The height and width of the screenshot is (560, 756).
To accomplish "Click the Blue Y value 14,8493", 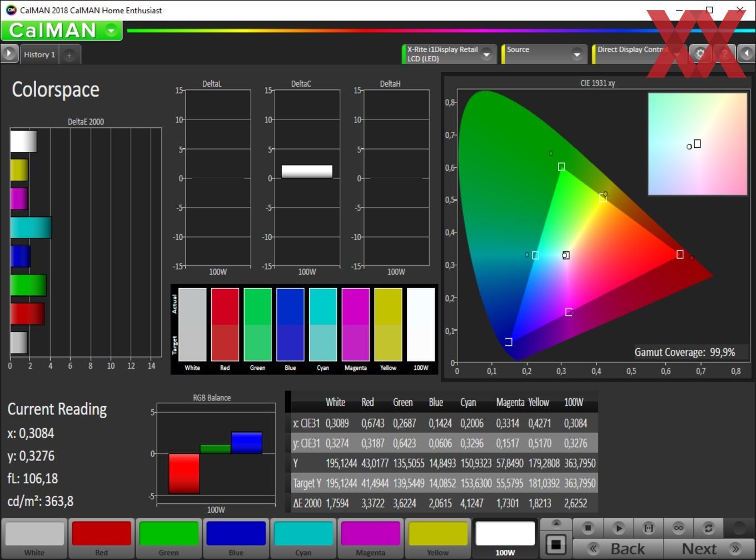I will (442, 463).
